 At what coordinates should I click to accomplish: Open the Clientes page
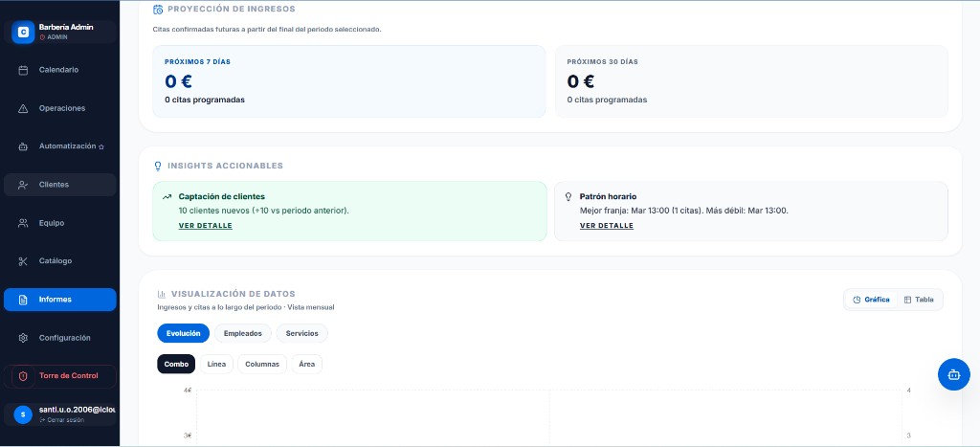(x=60, y=185)
